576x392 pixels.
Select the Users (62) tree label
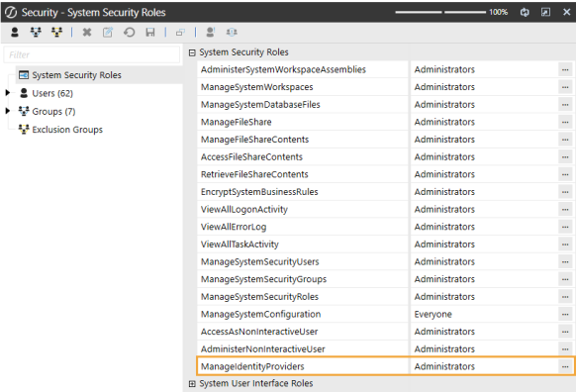pyautogui.click(x=52, y=93)
